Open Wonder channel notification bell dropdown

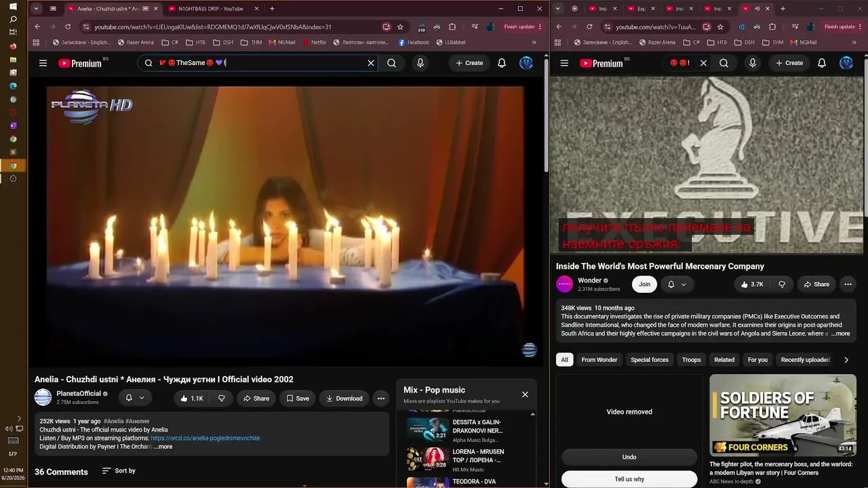coord(677,285)
